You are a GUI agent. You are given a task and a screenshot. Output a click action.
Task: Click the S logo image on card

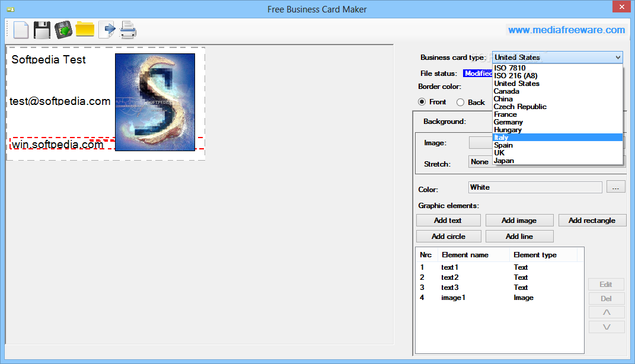(x=155, y=102)
